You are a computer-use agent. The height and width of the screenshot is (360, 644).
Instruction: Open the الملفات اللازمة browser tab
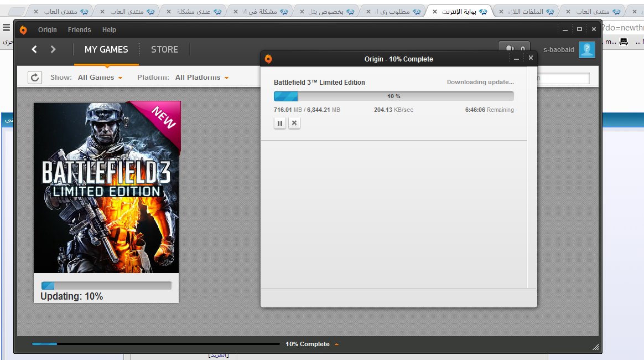pos(527,12)
